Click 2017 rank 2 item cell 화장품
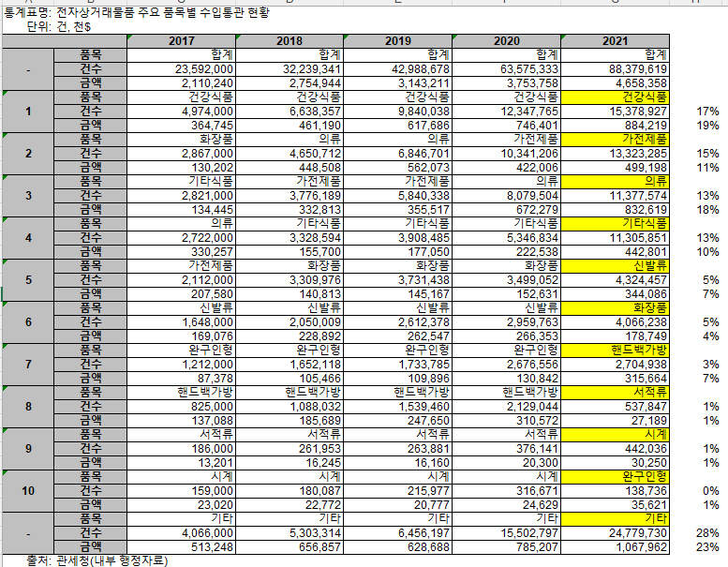The width and height of the screenshot is (728, 567). 181,140
